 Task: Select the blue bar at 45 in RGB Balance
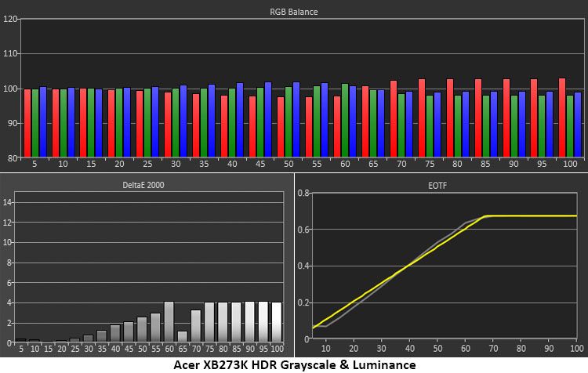[268, 119]
